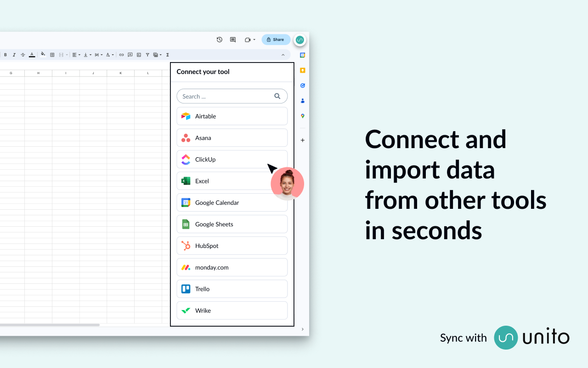
Task: Click the create filter icon
Action: tap(147, 55)
